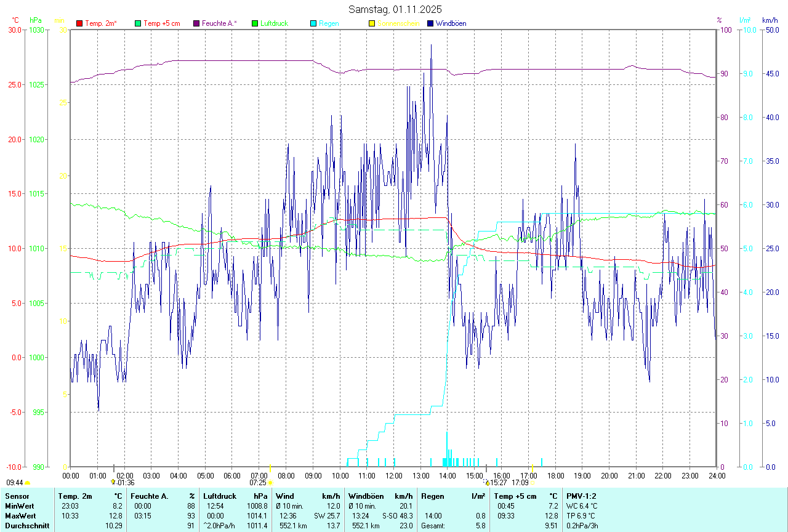This screenshot has height=532, width=788.
Task: Click the green Temp +5 cm legend square
Action: tap(138, 23)
